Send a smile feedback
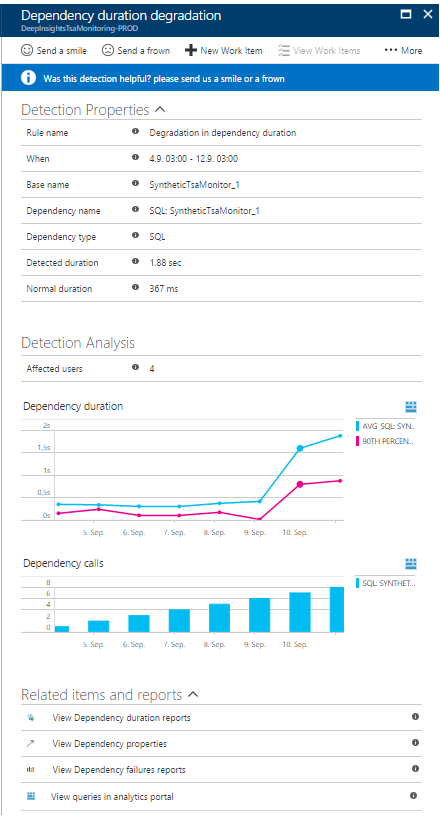This screenshot has height=816, width=440. click(x=54, y=50)
